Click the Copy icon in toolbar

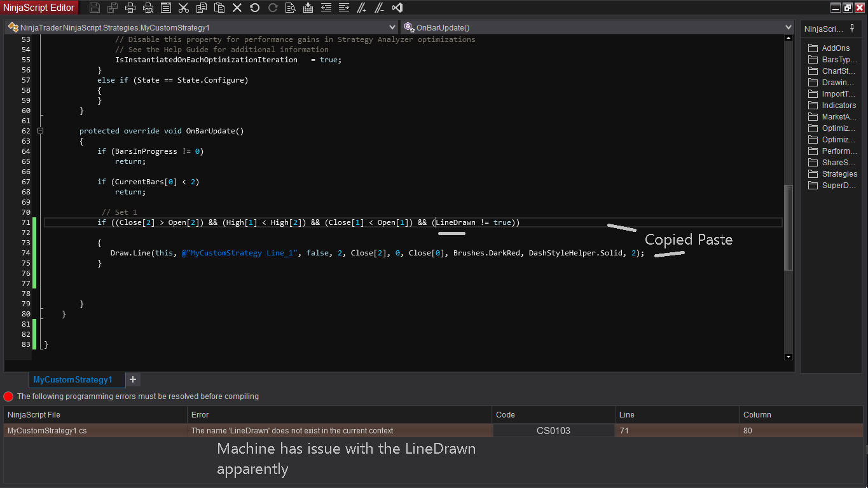(202, 8)
